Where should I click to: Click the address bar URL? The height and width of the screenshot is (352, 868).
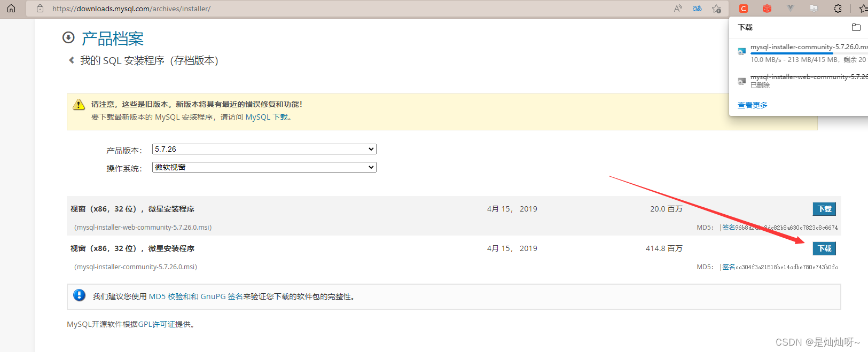(131, 9)
